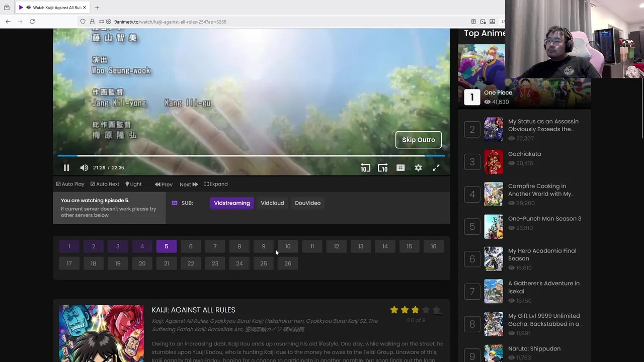Reload the browser page
Screen dimensions: 644x362
[32, 22]
